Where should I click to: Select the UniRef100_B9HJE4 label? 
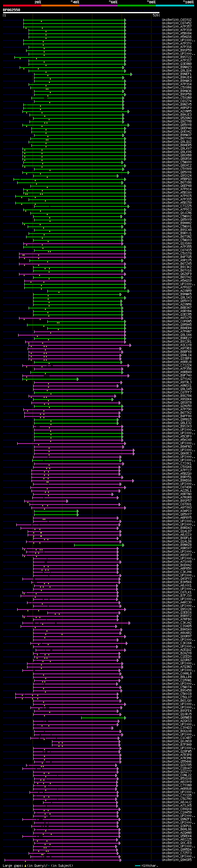[177, 78]
